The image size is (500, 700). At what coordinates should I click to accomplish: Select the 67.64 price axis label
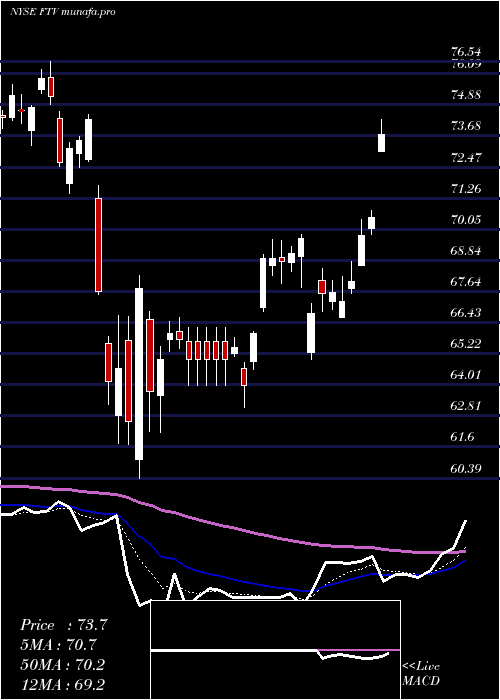468,282
